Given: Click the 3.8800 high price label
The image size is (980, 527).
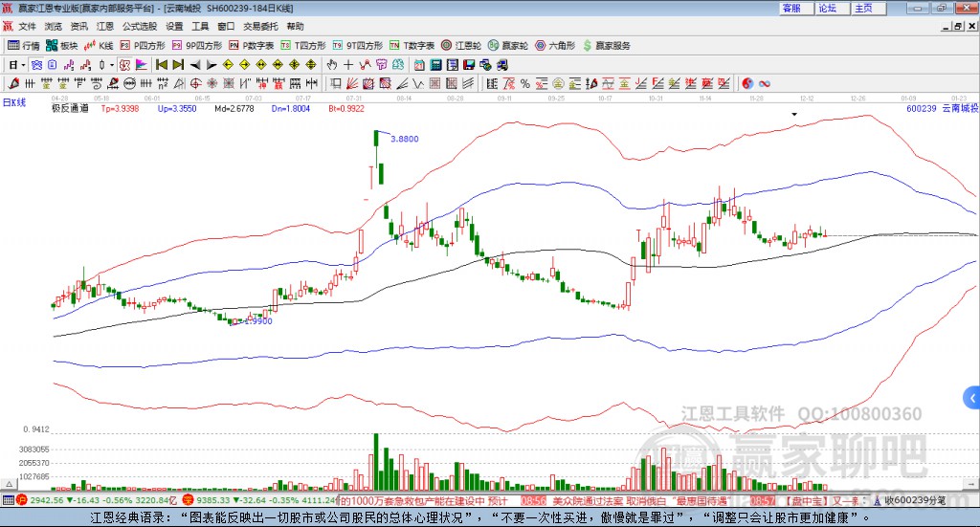Looking at the screenshot, I should (405, 139).
